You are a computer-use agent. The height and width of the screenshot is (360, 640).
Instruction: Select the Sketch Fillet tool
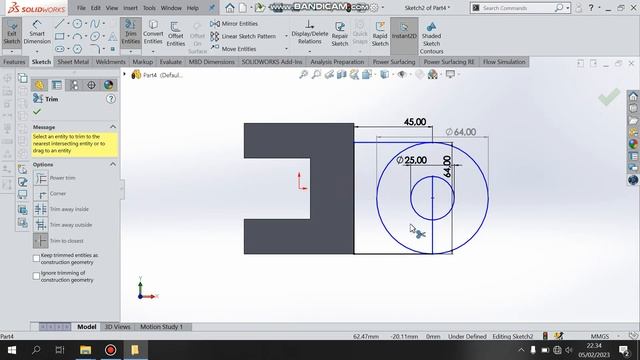coord(95,49)
